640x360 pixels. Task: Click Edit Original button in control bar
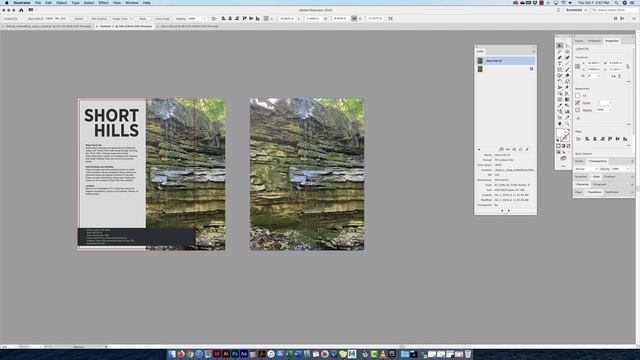pyautogui.click(x=99, y=18)
